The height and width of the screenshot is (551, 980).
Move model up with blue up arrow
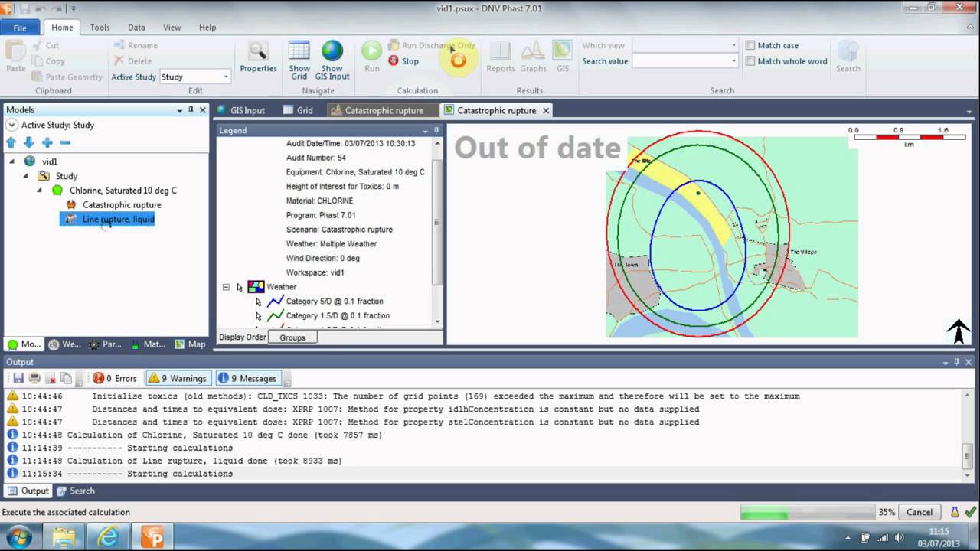[11, 142]
